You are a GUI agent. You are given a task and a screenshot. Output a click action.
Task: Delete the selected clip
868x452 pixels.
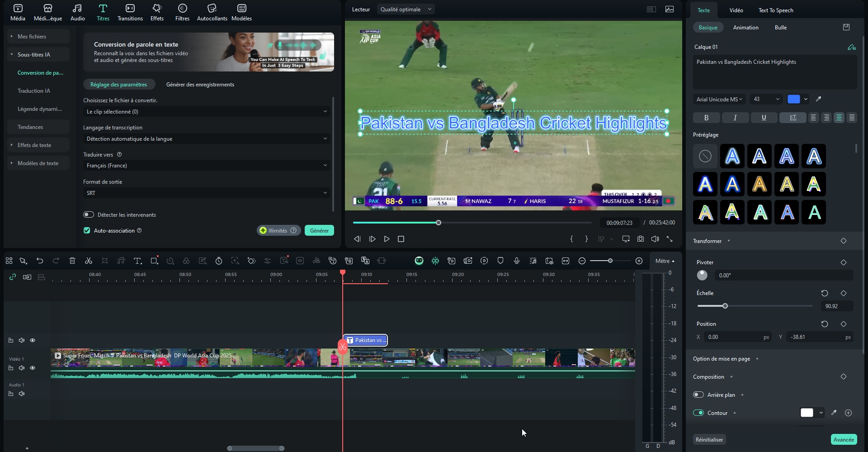click(x=72, y=261)
